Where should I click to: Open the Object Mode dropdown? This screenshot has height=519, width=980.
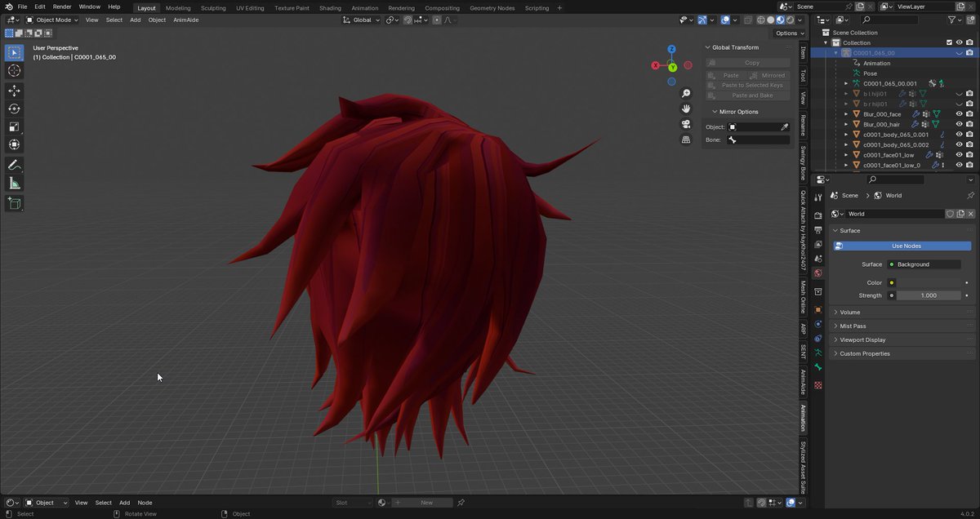coord(51,20)
